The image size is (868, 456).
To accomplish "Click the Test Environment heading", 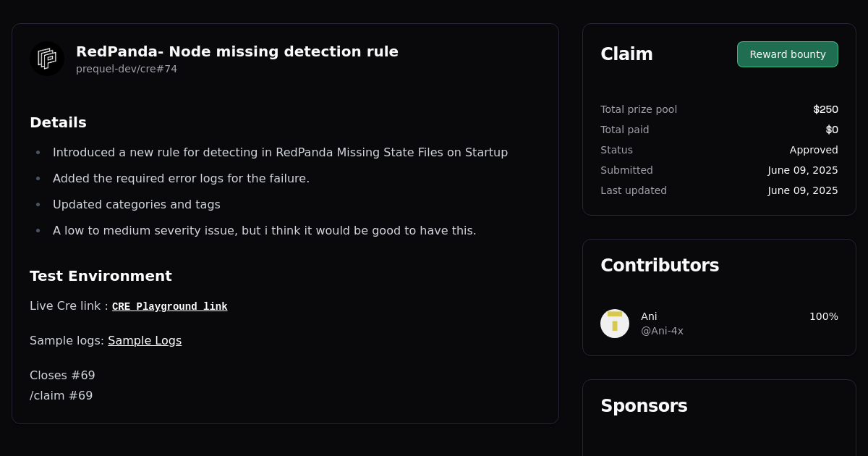I will pos(101,276).
